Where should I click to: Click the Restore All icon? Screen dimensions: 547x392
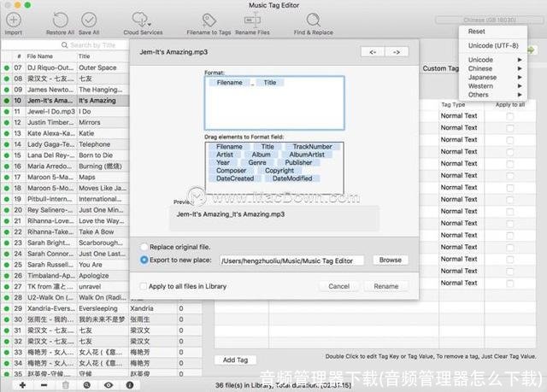pos(59,19)
